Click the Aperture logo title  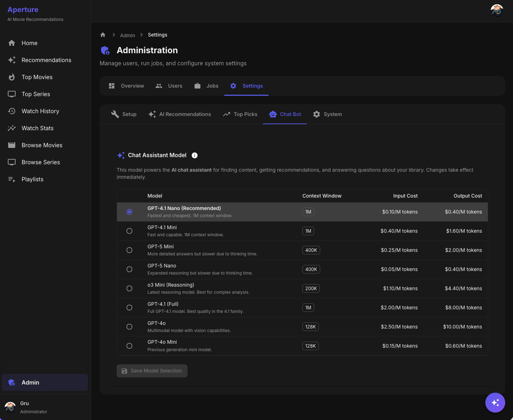click(x=23, y=10)
